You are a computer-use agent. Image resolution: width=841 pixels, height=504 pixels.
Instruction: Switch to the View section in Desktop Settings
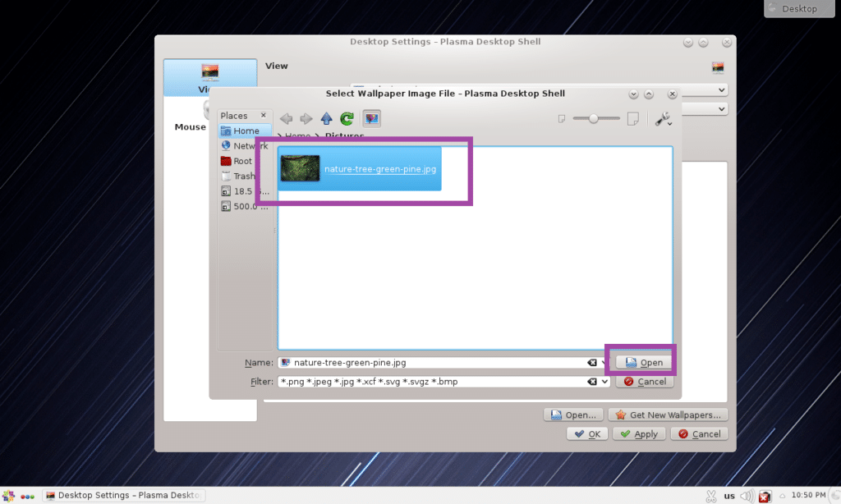(209, 76)
